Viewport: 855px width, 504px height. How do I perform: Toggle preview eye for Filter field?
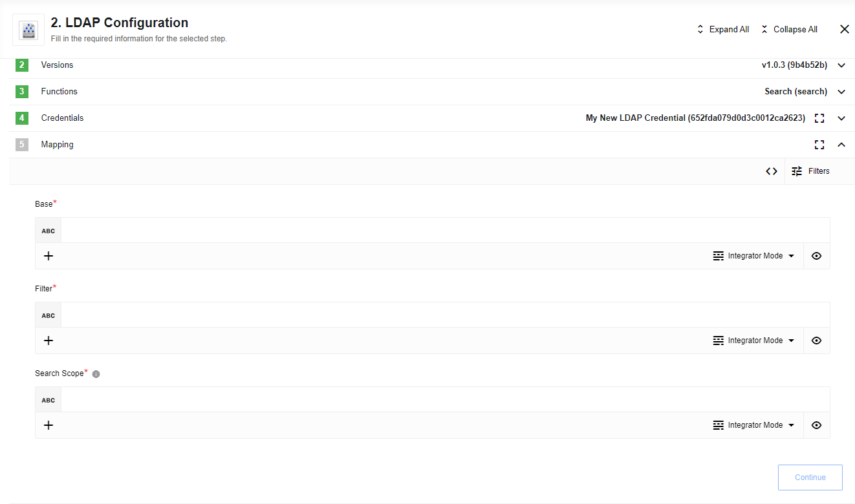tap(816, 341)
